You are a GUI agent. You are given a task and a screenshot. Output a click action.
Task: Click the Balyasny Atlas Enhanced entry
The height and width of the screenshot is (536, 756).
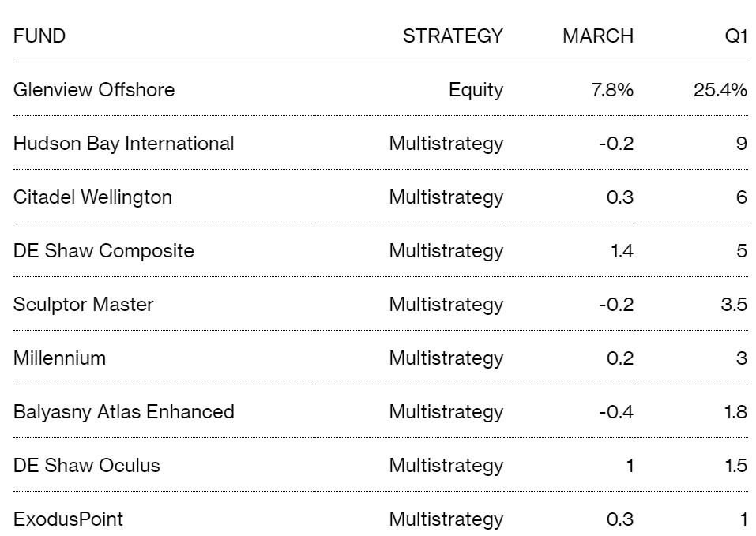[124, 412]
